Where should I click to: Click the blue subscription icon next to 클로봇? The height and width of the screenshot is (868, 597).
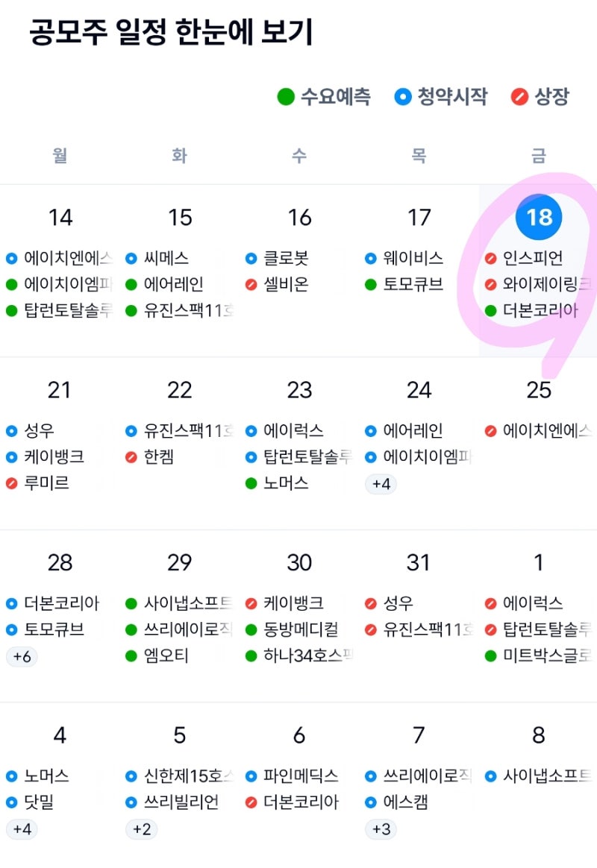250,259
